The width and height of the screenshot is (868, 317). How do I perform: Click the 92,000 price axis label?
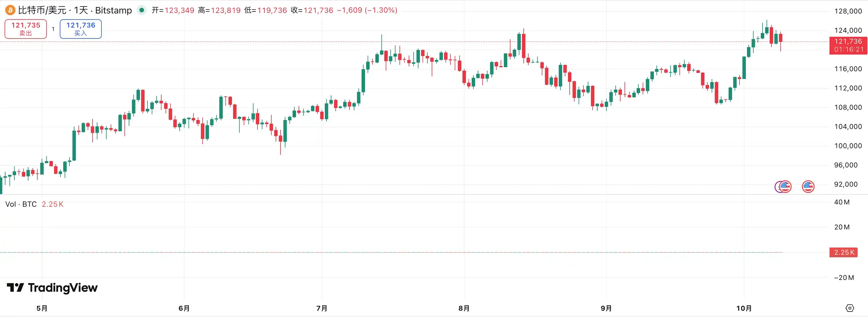(x=846, y=184)
